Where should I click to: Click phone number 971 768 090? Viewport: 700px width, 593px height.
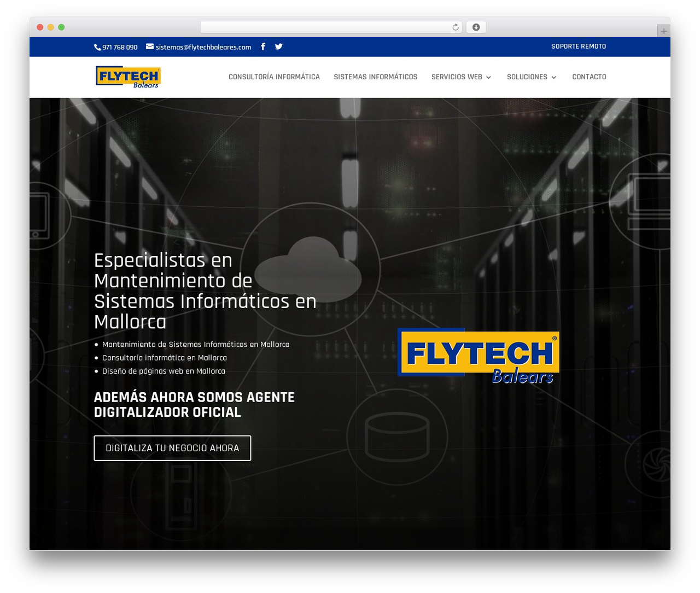pyautogui.click(x=120, y=48)
